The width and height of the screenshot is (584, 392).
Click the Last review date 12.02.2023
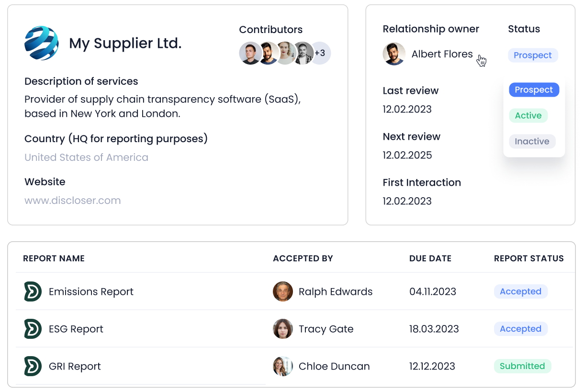point(407,109)
